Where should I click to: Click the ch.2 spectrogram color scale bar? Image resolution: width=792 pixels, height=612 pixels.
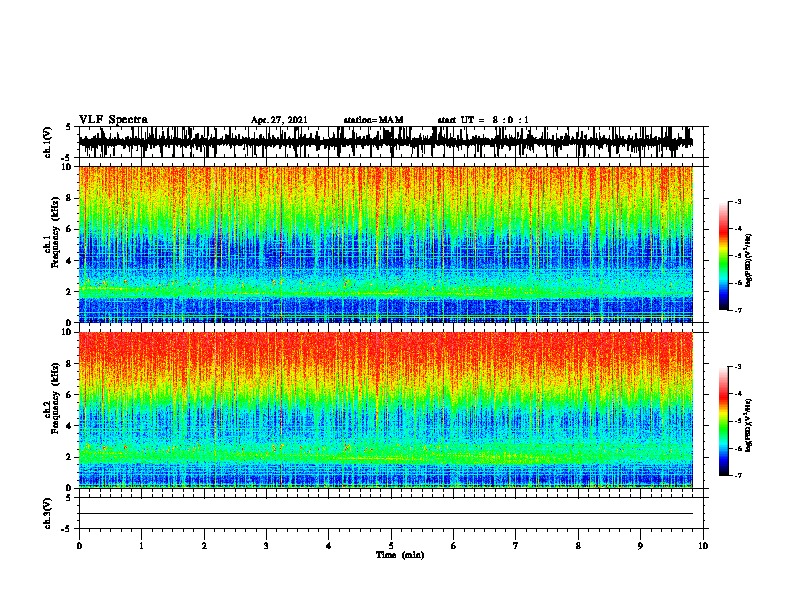pyautogui.click(x=724, y=421)
